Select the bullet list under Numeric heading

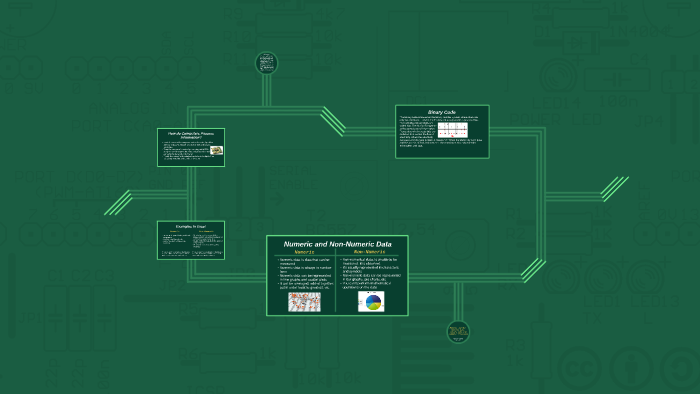304,274
